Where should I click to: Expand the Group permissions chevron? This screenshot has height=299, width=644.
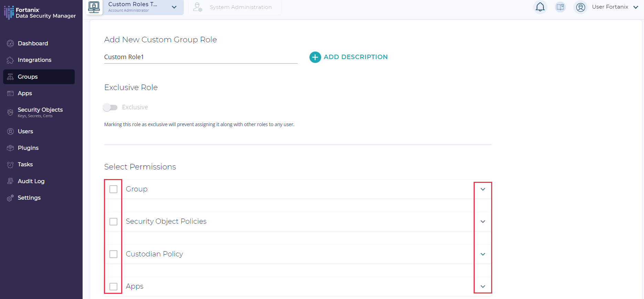click(x=483, y=189)
